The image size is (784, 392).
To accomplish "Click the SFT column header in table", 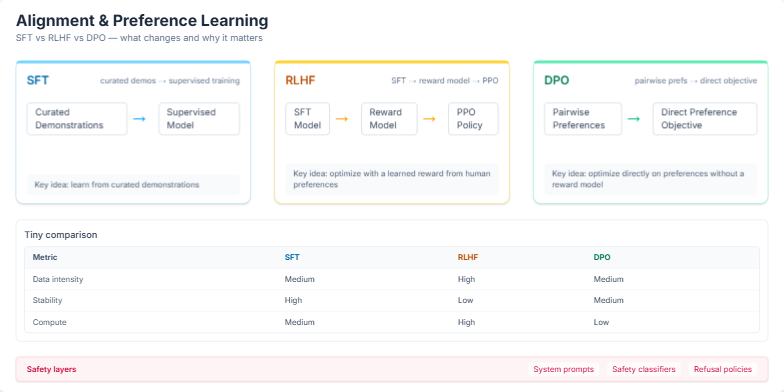I will pos(292,258).
